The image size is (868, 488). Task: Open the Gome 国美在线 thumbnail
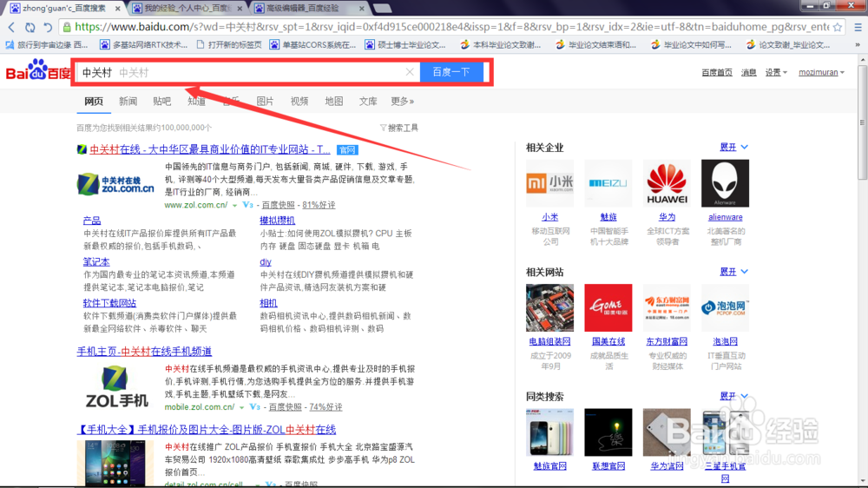[x=608, y=308]
